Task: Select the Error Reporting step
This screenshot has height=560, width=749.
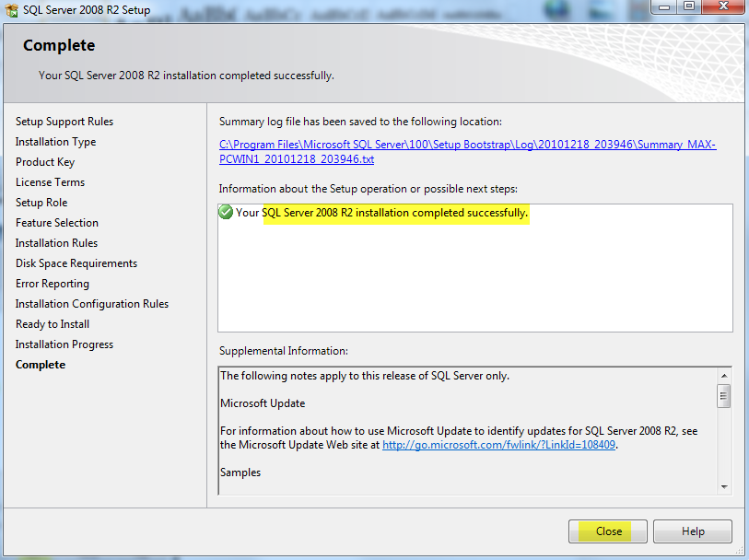Action: click(x=53, y=284)
